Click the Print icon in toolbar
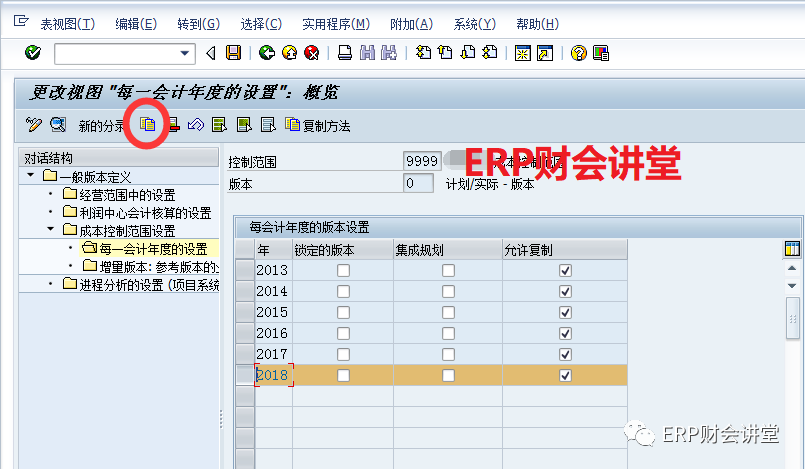805x469 pixels. pos(344,53)
